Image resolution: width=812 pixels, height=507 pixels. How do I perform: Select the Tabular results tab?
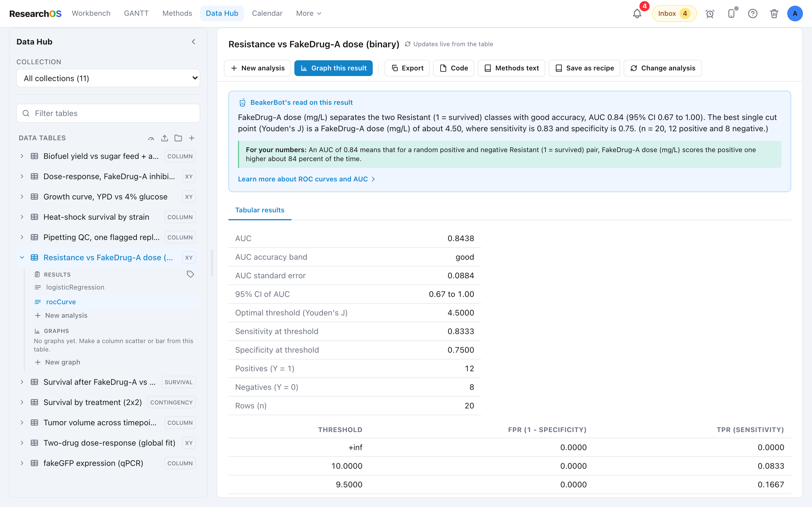pos(260,210)
